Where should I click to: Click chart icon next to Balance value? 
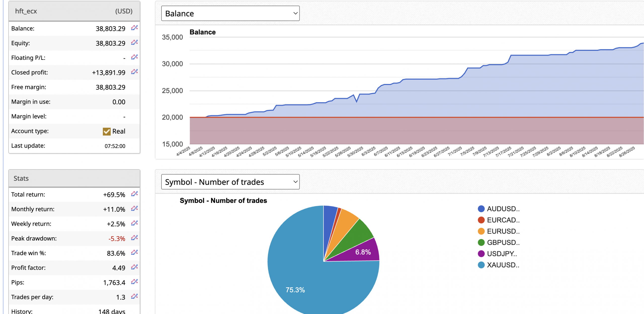click(134, 28)
